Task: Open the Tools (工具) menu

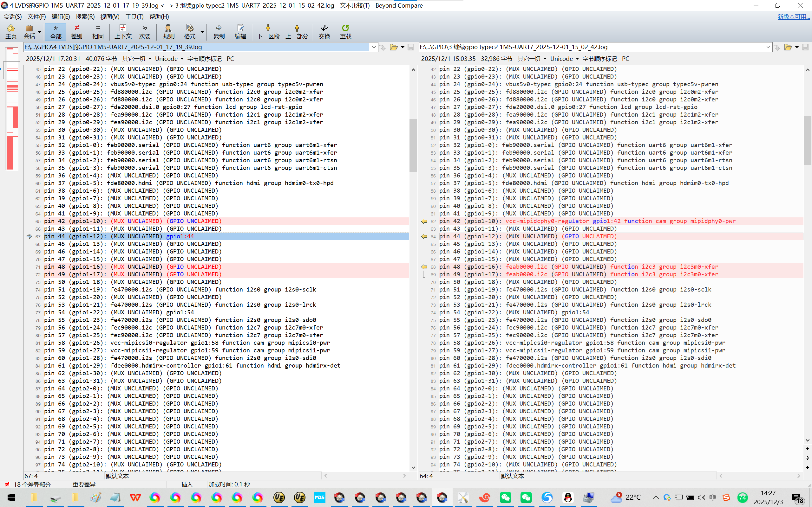Action: tap(134, 16)
